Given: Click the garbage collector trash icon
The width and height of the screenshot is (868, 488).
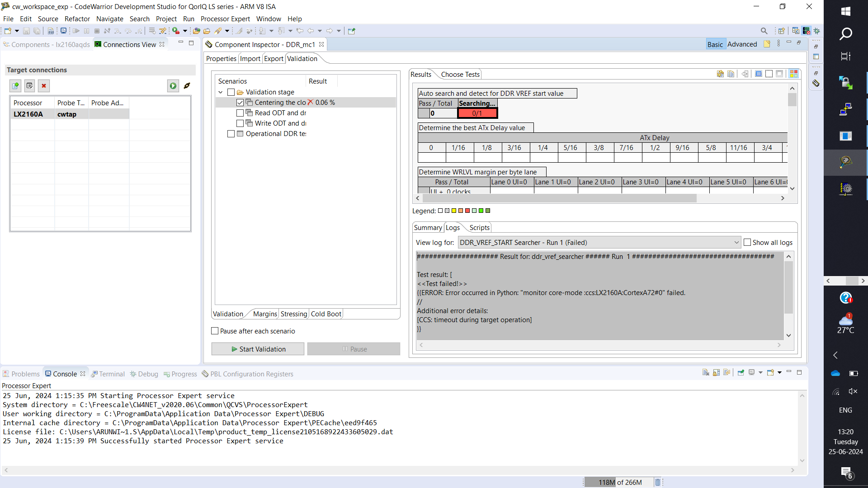Looking at the screenshot, I should coord(658,482).
